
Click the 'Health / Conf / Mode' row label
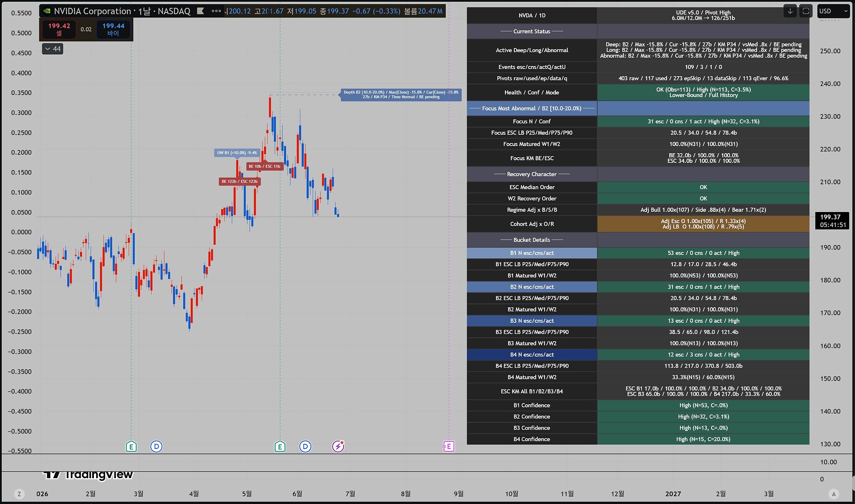tap(532, 92)
